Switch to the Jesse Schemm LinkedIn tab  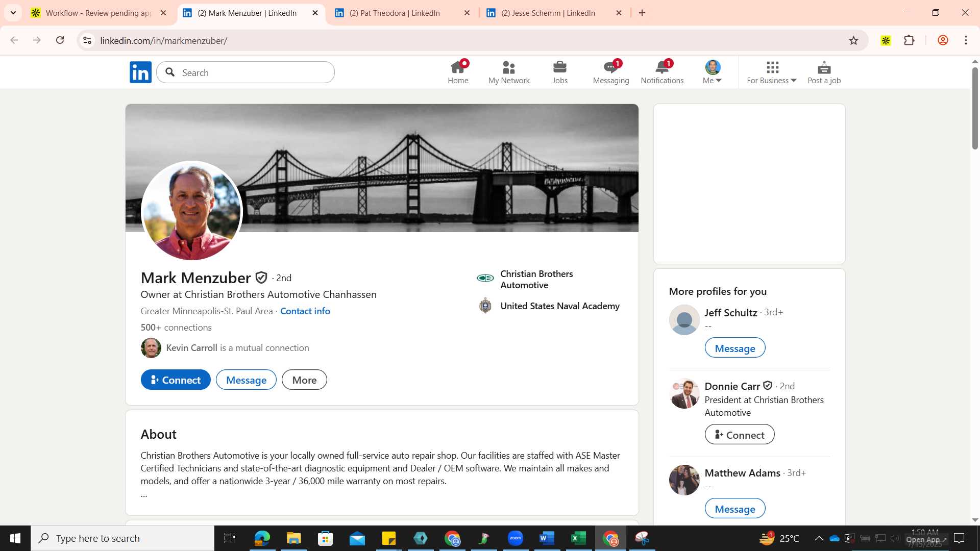pyautogui.click(x=554, y=13)
